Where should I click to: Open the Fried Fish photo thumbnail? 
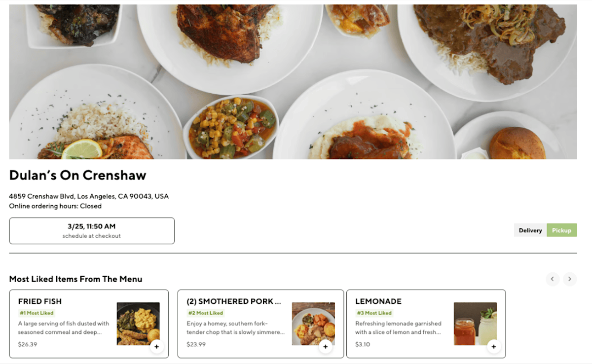(x=138, y=324)
